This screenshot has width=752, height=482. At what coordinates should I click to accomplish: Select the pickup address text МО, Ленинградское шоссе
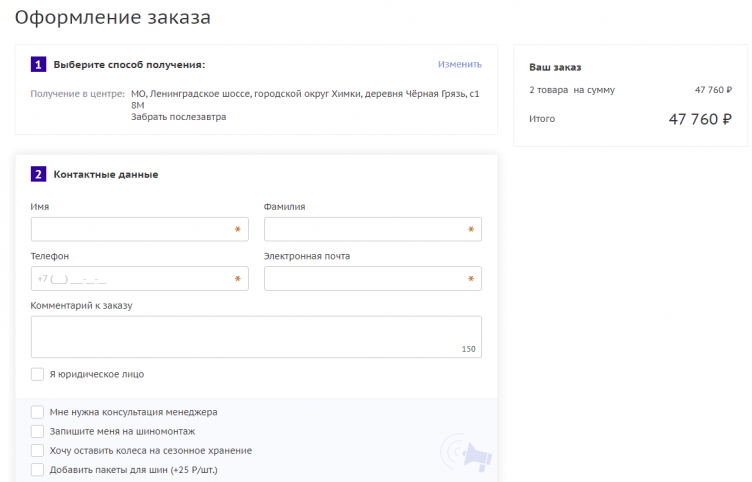(x=305, y=99)
